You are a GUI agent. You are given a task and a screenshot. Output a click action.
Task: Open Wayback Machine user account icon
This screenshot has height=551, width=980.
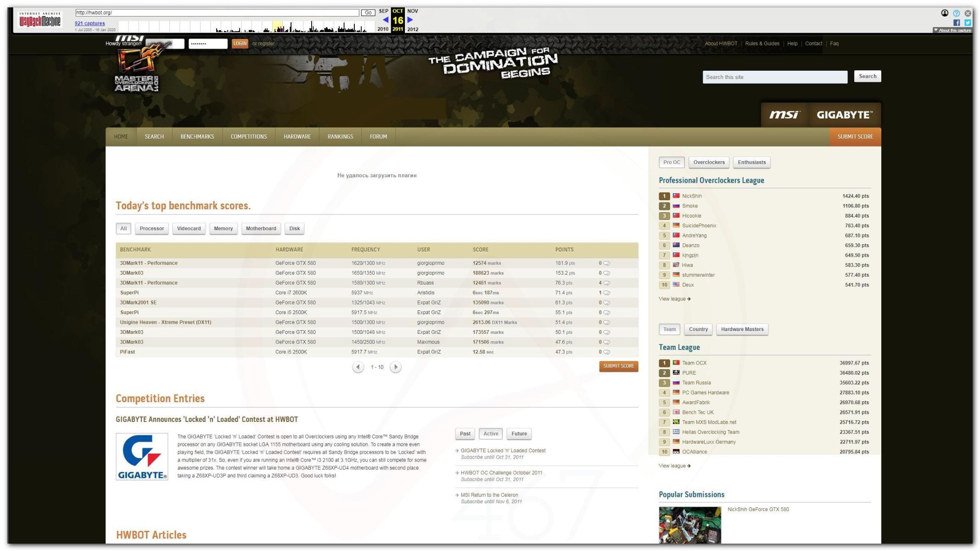tap(945, 13)
